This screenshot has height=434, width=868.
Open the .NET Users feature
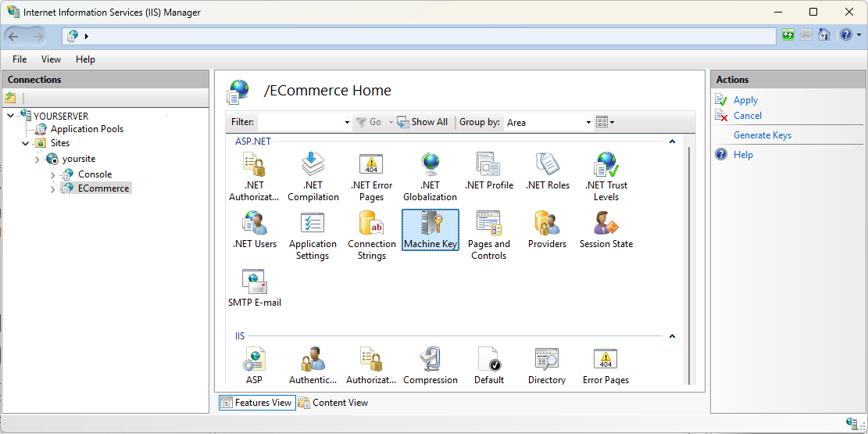(254, 230)
